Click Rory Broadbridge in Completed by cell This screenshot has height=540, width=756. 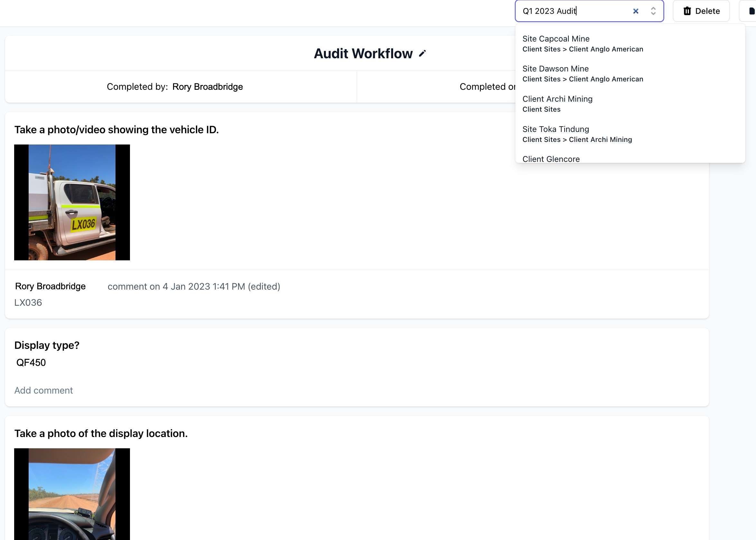click(207, 87)
